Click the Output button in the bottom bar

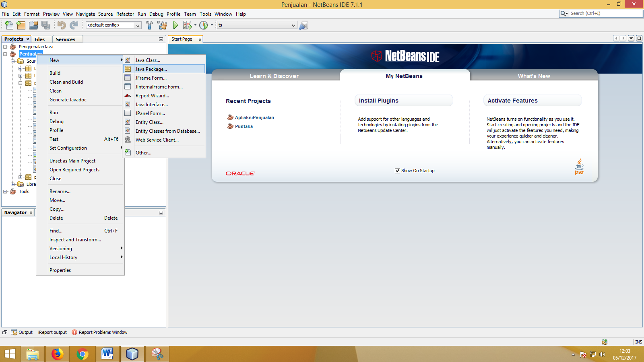22,332
